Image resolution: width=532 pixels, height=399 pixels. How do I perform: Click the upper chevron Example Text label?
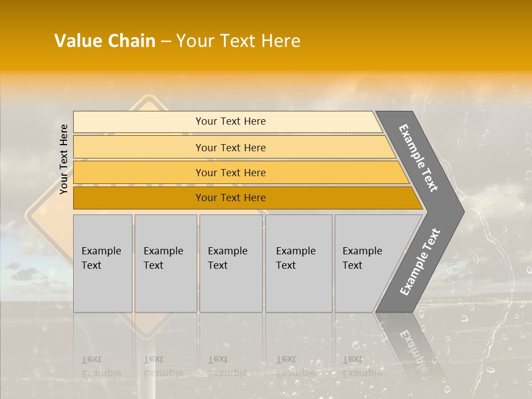418,158
